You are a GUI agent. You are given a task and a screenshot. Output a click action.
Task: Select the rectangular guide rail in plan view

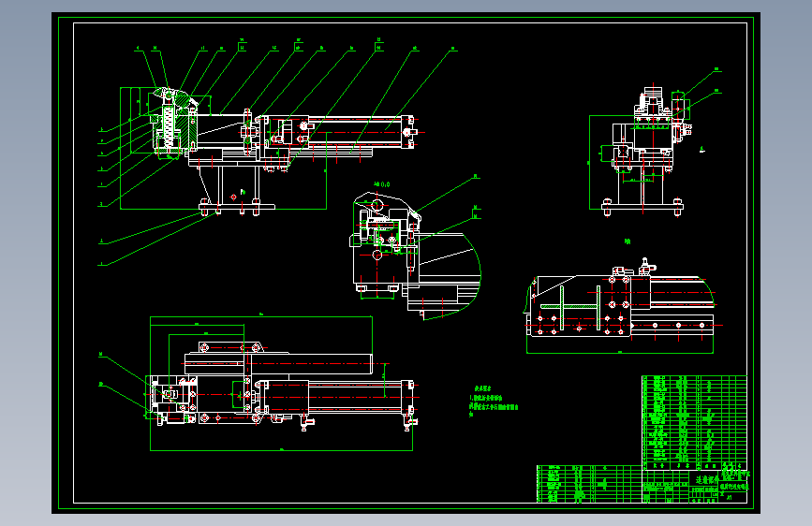[278, 363]
